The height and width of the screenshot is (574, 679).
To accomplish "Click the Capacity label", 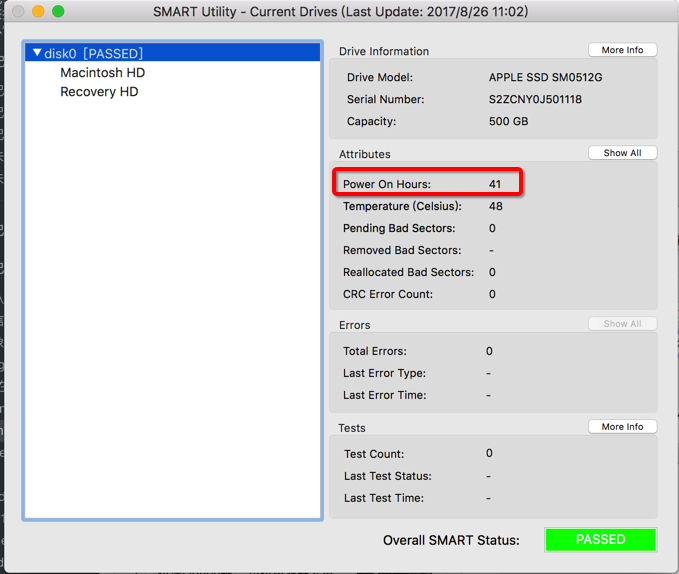I will pyautogui.click(x=372, y=121).
